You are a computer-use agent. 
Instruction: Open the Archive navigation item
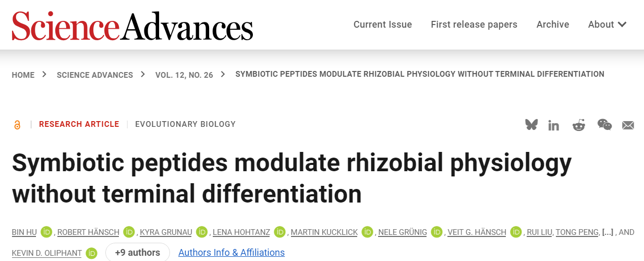tap(553, 25)
